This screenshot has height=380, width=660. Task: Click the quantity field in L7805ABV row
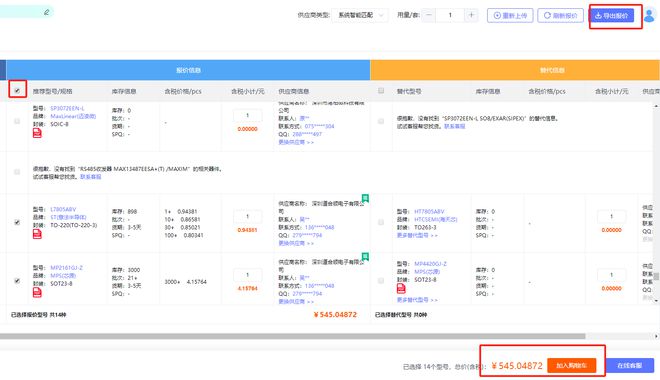click(248, 216)
